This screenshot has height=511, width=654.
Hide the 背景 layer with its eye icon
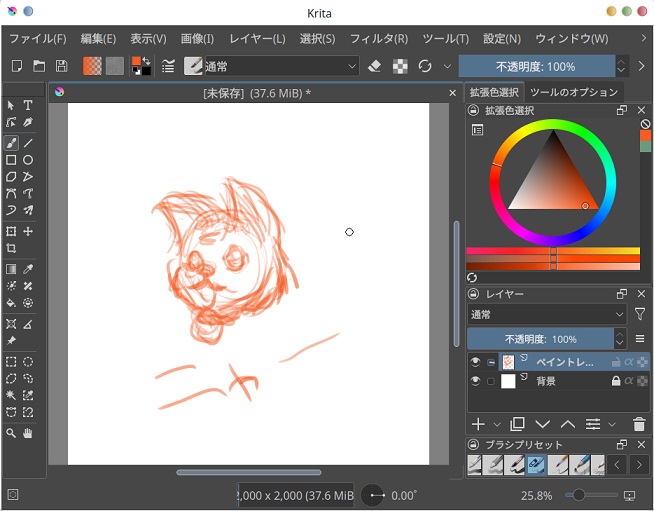click(x=475, y=381)
